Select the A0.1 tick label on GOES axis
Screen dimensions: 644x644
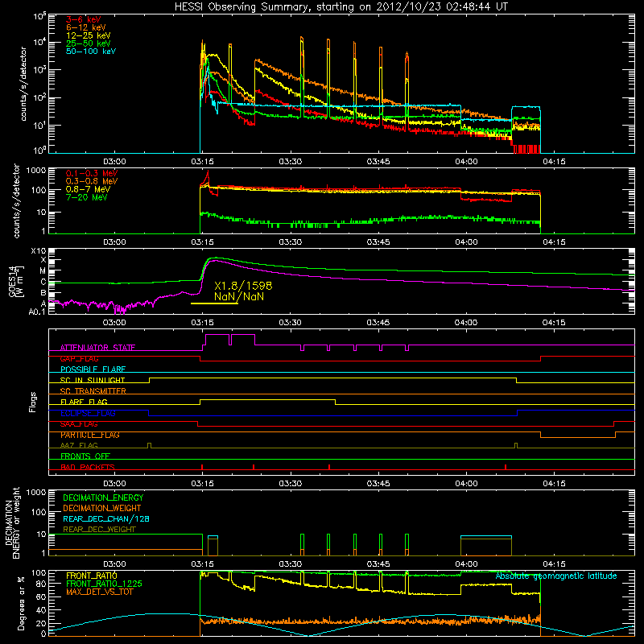point(37,312)
